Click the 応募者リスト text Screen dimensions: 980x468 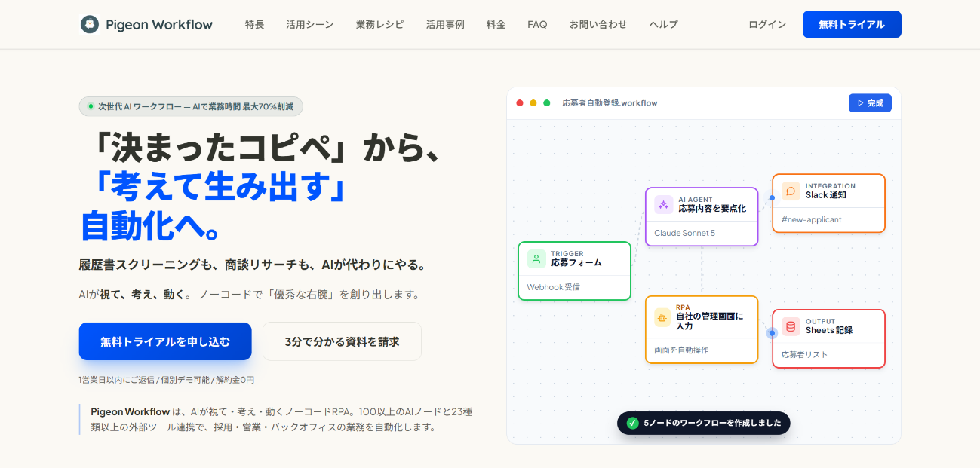(804, 354)
